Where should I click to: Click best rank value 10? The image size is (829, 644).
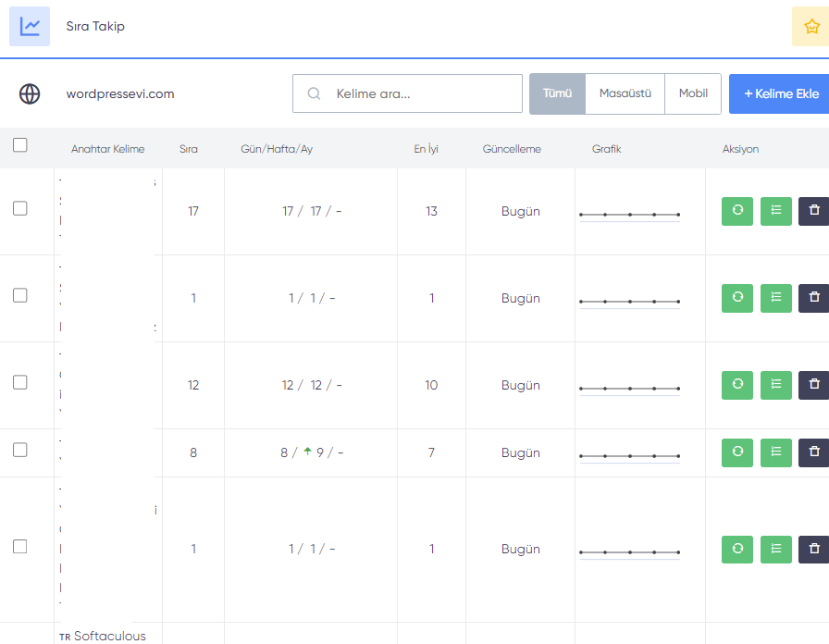pyautogui.click(x=431, y=385)
